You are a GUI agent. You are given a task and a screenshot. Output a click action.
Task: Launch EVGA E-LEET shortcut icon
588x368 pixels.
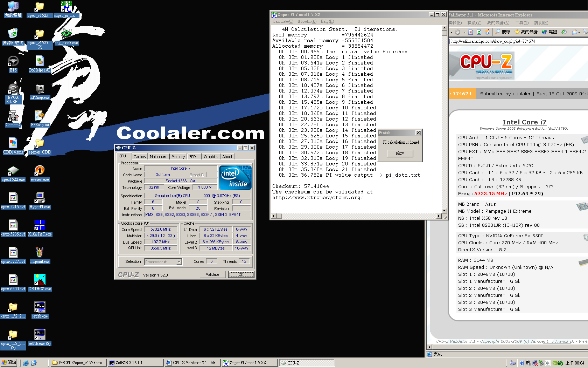pyautogui.click(x=13, y=93)
